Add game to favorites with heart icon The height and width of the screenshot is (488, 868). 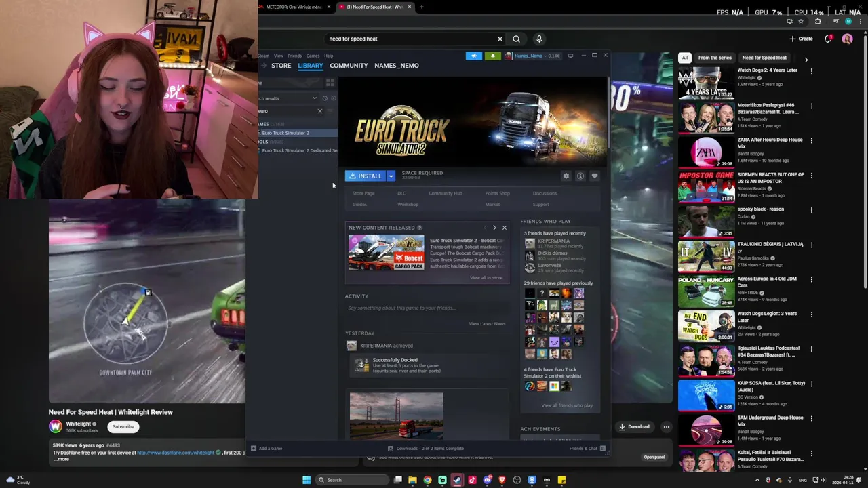coord(595,176)
